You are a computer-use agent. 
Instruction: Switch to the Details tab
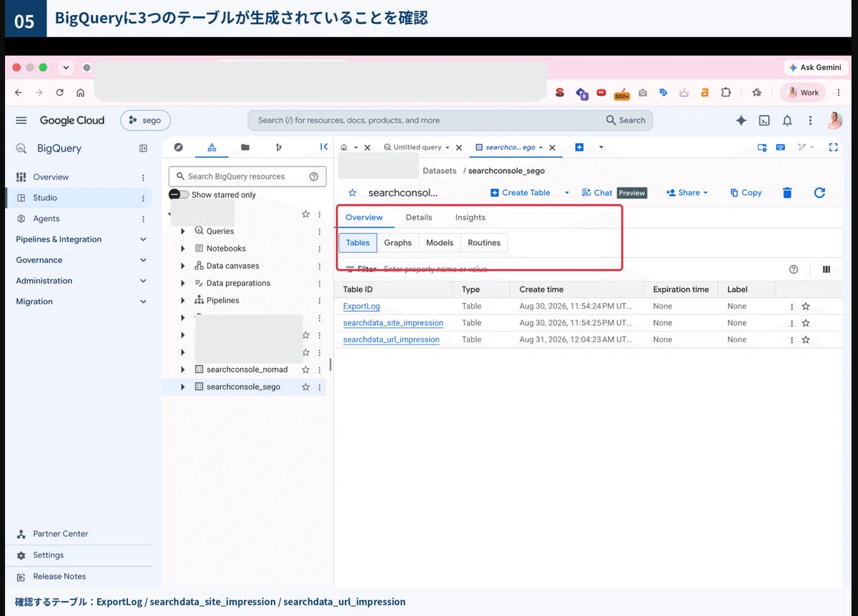pyautogui.click(x=419, y=217)
